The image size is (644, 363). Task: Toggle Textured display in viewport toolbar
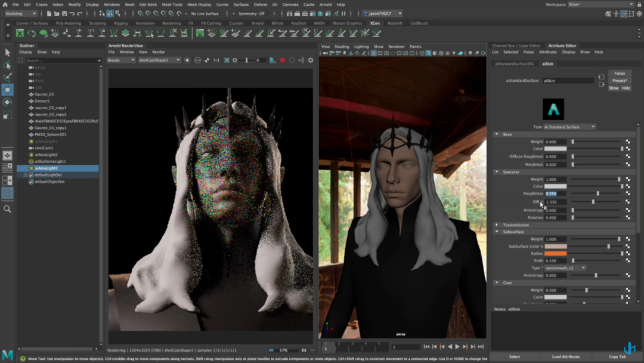click(x=447, y=53)
